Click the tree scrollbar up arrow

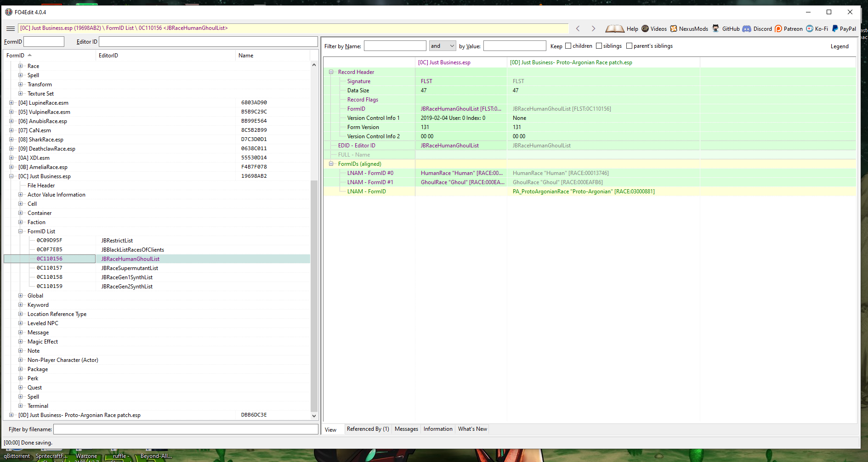tap(314, 65)
